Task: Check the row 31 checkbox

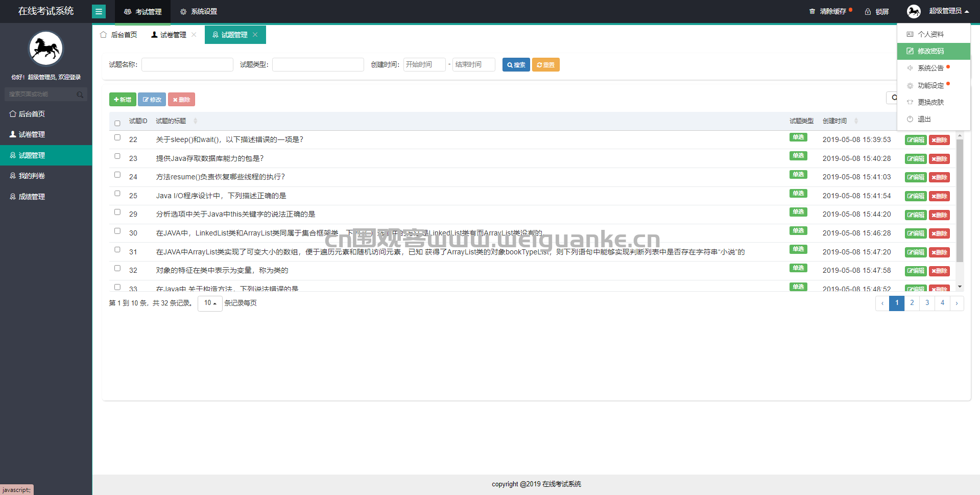Action: click(x=117, y=250)
